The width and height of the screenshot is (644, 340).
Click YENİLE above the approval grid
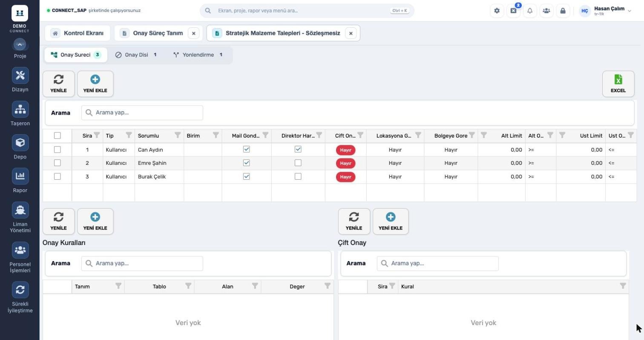58,84
